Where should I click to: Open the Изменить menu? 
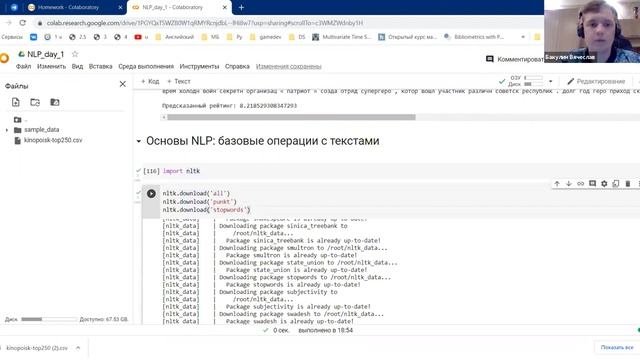51,66
